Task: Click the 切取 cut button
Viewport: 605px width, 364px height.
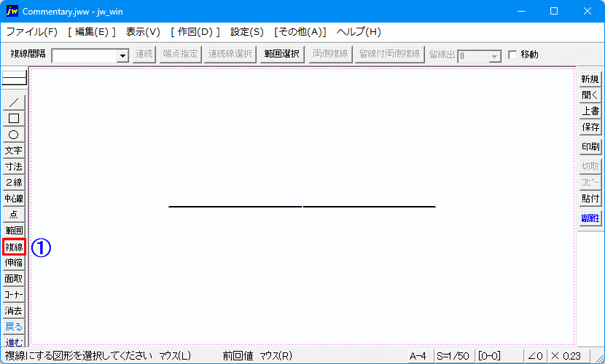Action: click(x=590, y=167)
